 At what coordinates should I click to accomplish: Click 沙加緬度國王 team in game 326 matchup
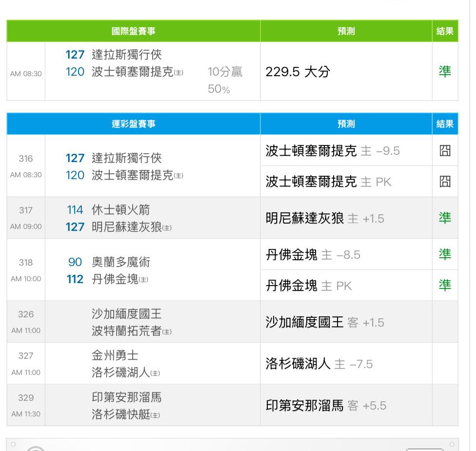pos(127,314)
